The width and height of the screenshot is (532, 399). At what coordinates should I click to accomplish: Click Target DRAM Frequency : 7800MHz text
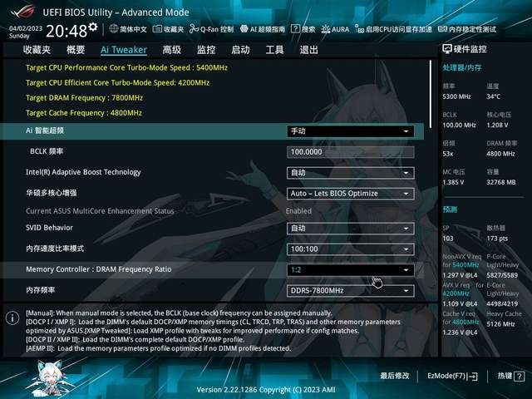[x=84, y=98]
